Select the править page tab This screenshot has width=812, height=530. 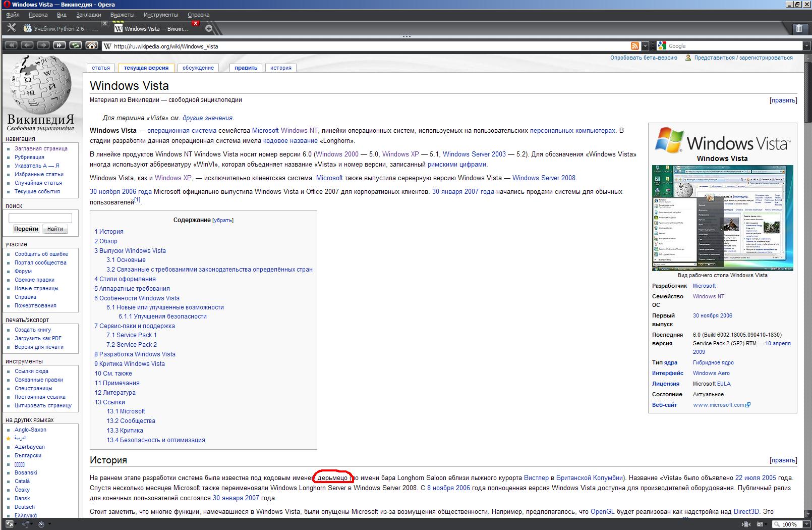pyautogui.click(x=246, y=68)
